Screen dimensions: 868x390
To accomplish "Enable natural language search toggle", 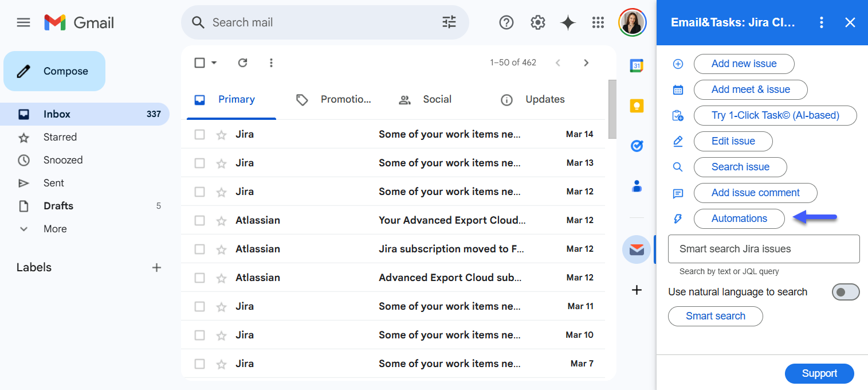I will coord(845,292).
